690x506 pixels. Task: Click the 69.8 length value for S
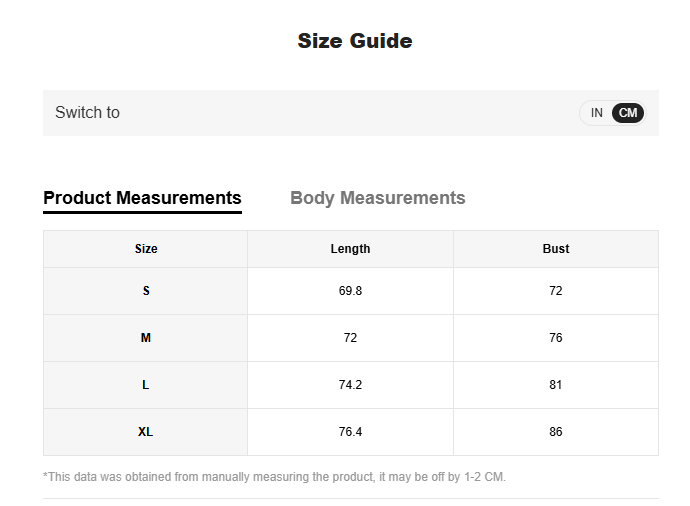pyautogui.click(x=350, y=291)
